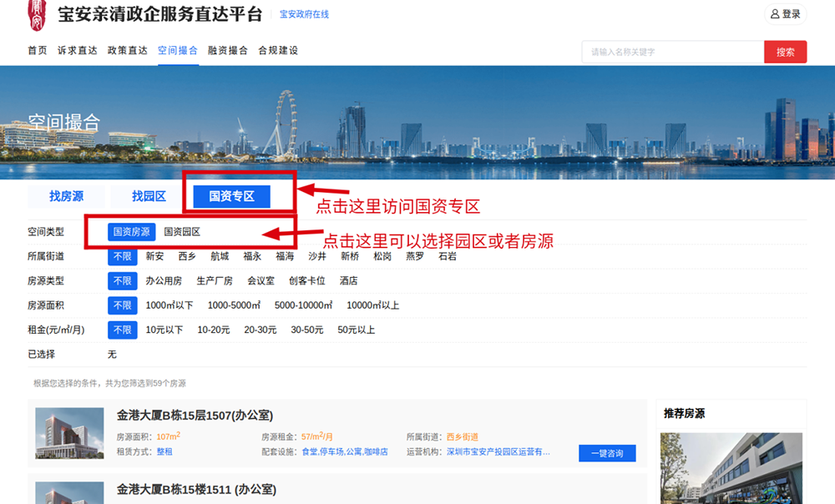Click the 57/m²/月 rent value
The height and width of the screenshot is (504, 835).
(x=316, y=436)
